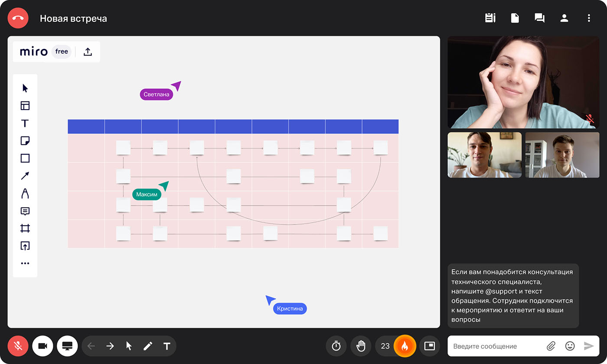Select the Miro text tool
The width and height of the screenshot is (607, 364).
(25, 123)
